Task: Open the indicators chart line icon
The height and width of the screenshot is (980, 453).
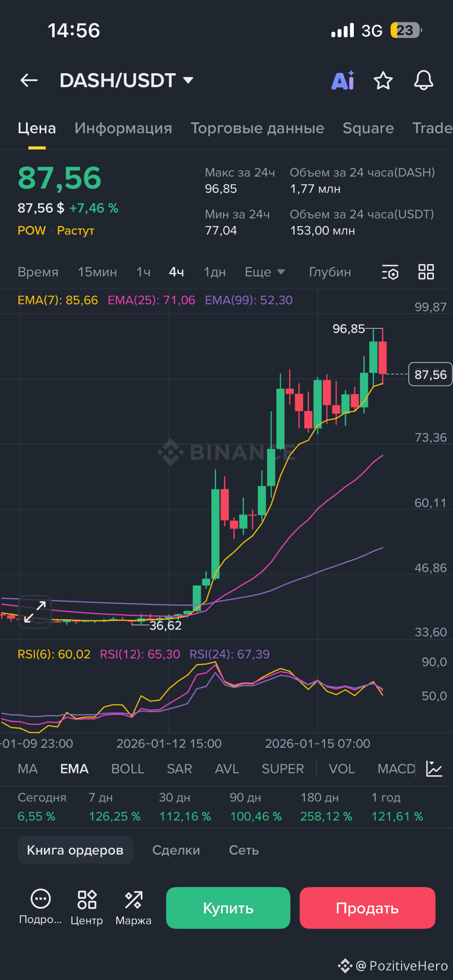Action: pyautogui.click(x=434, y=768)
